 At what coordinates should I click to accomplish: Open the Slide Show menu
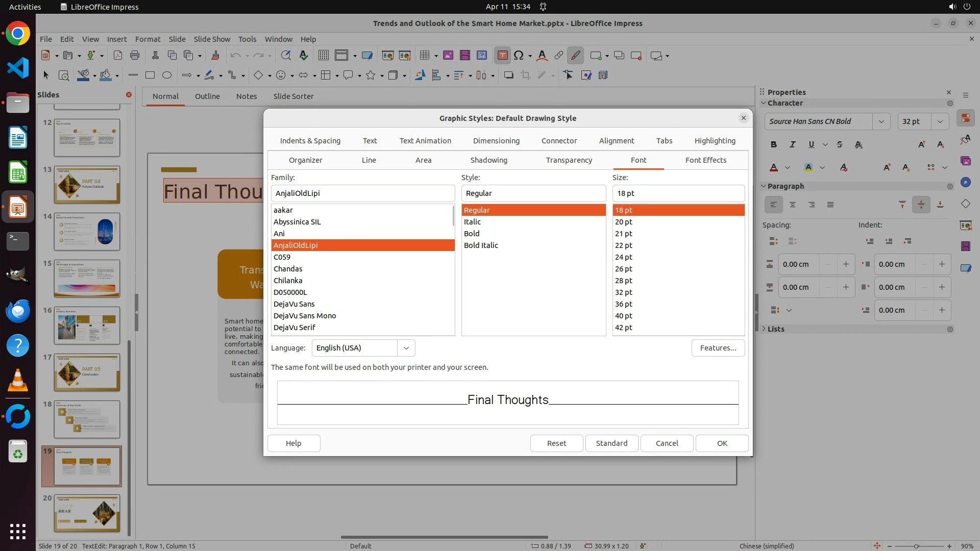click(211, 39)
